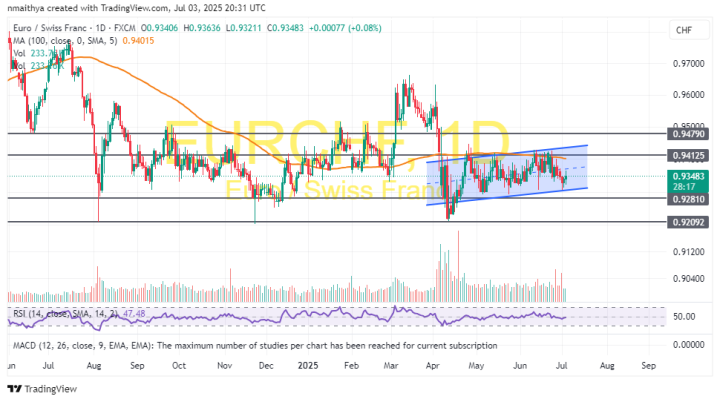
Task: Click the MA 100 indicator legend
Action: click(x=65, y=41)
